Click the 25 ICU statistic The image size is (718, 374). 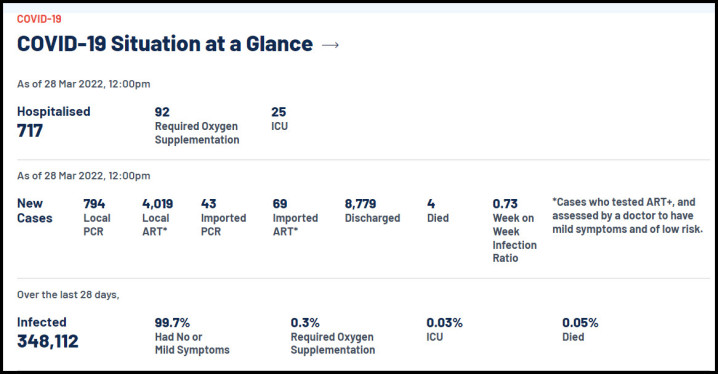click(279, 119)
